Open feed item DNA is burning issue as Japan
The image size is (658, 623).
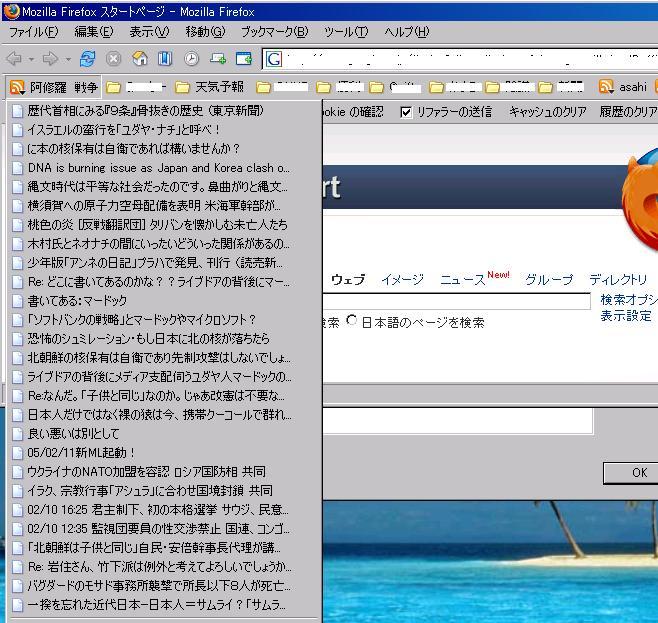coord(164,168)
